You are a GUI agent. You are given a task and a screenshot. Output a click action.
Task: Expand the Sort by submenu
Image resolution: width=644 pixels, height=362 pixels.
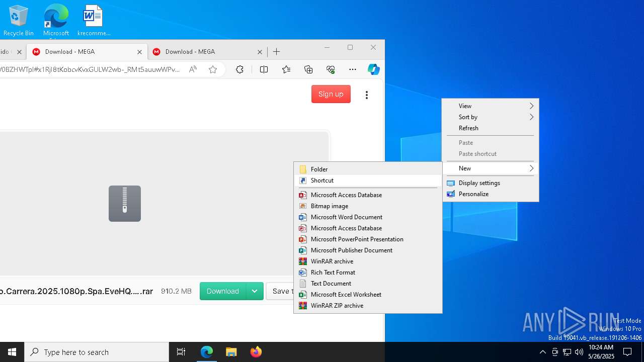490,117
